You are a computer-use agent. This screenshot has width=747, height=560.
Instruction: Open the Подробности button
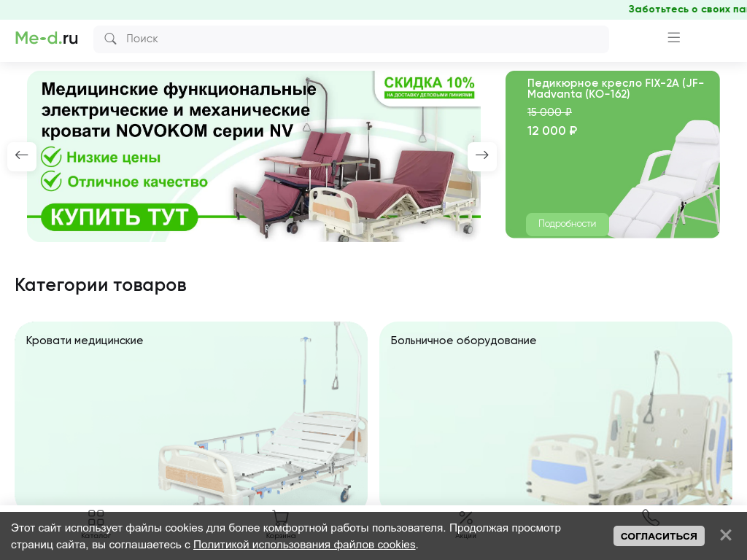click(x=567, y=224)
